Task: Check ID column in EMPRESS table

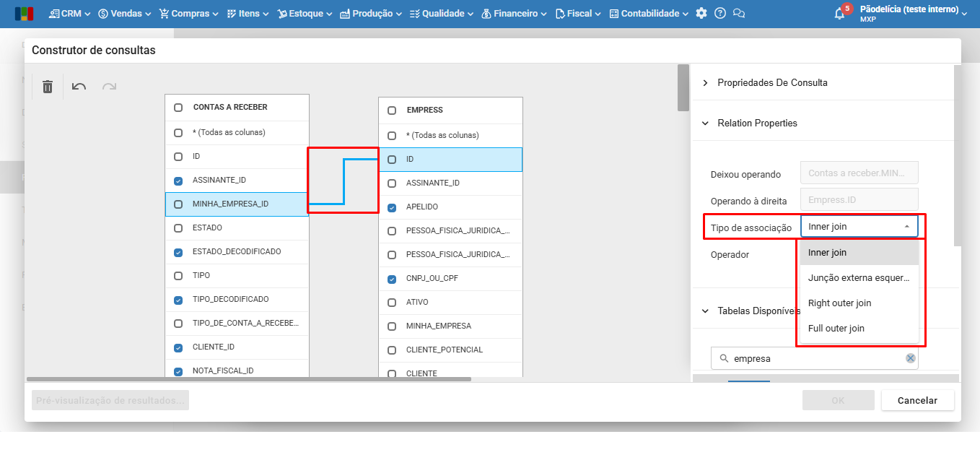Action: coord(392,160)
